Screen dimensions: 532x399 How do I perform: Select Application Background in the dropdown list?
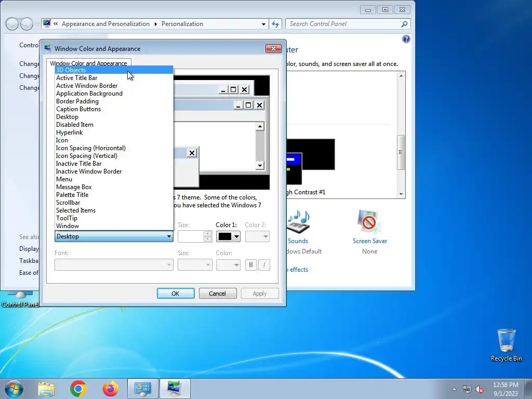click(114, 94)
